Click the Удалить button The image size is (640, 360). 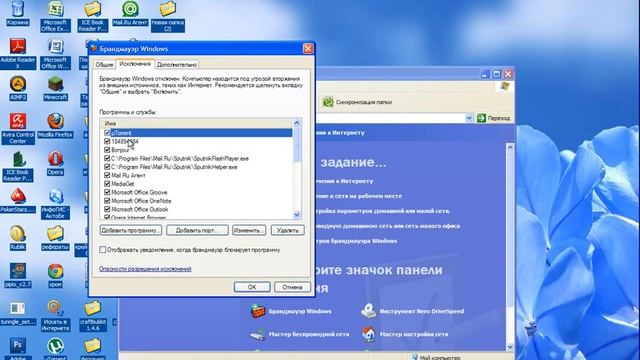pyautogui.click(x=287, y=230)
